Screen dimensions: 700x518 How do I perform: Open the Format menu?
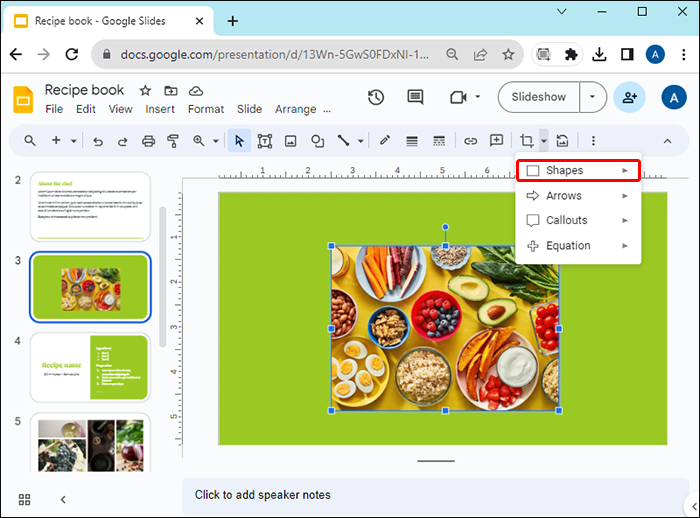click(206, 109)
